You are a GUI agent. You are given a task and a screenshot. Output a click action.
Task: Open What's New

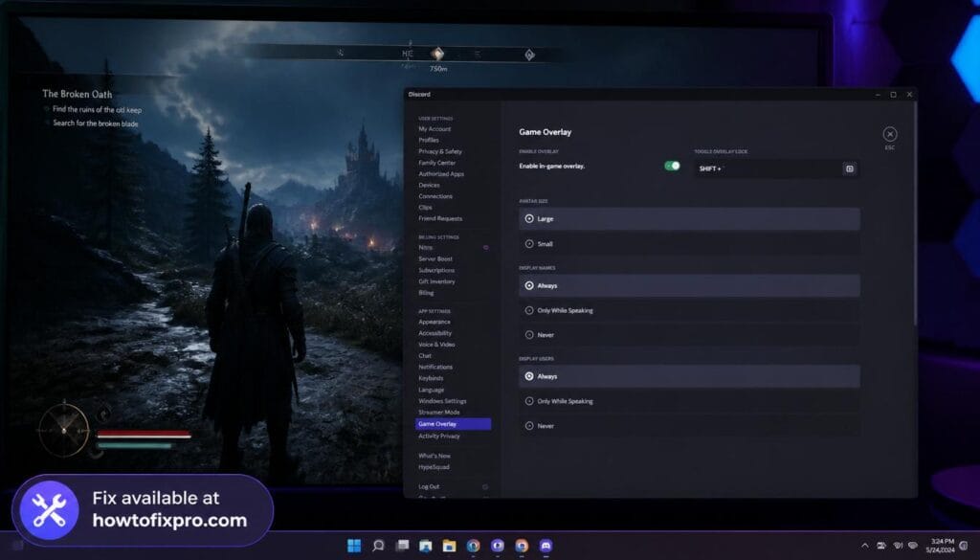pos(434,456)
